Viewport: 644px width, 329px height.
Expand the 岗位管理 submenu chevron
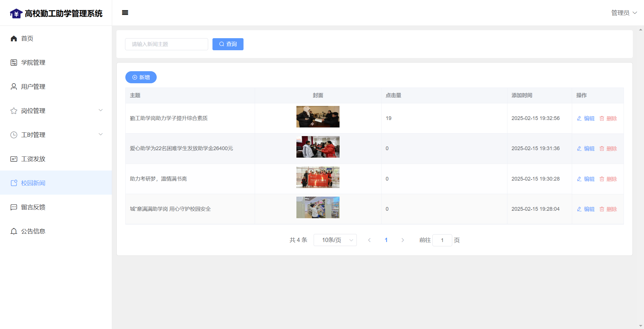[101, 110]
